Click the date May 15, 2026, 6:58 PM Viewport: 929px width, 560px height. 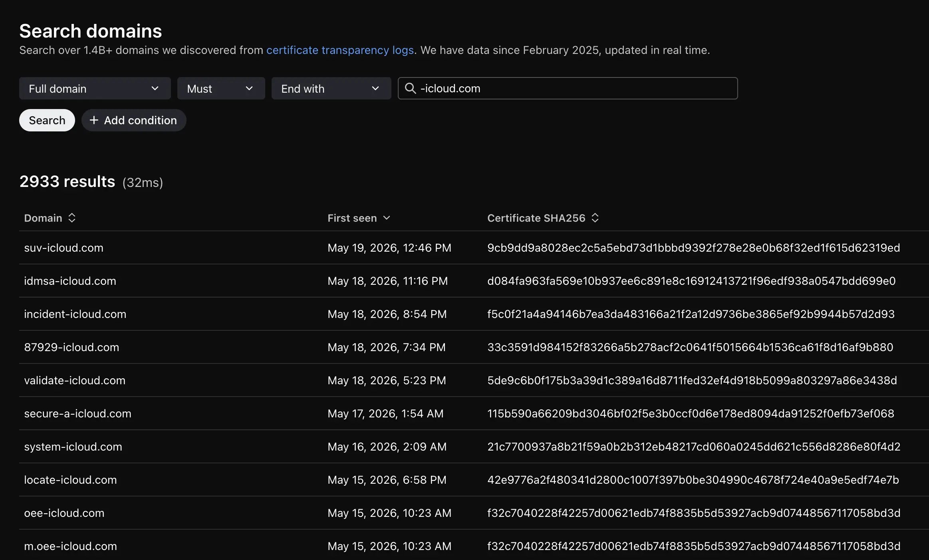click(387, 480)
